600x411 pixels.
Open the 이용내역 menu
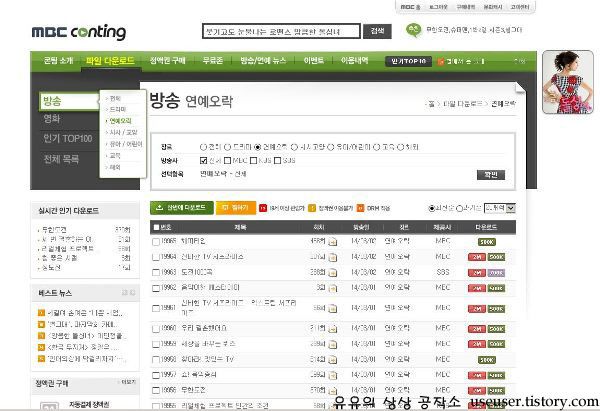(354, 60)
